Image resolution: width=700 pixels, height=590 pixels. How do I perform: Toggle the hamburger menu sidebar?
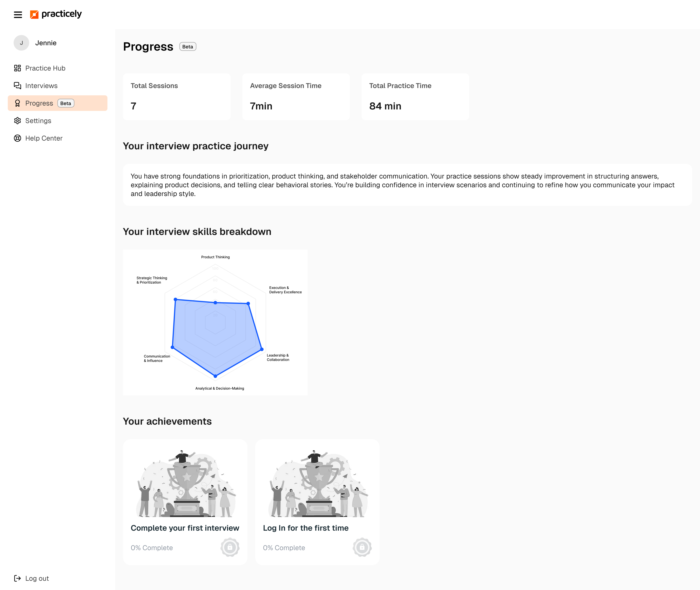pyautogui.click(x=18, y=14)
